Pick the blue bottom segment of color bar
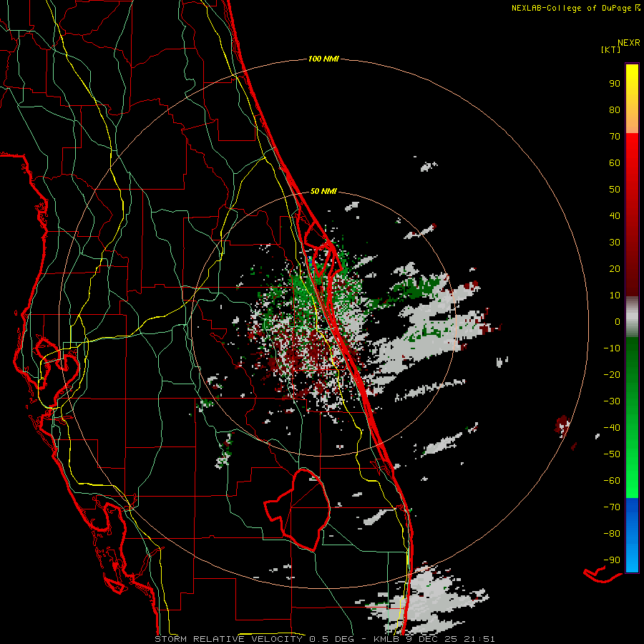 point(632,535)
